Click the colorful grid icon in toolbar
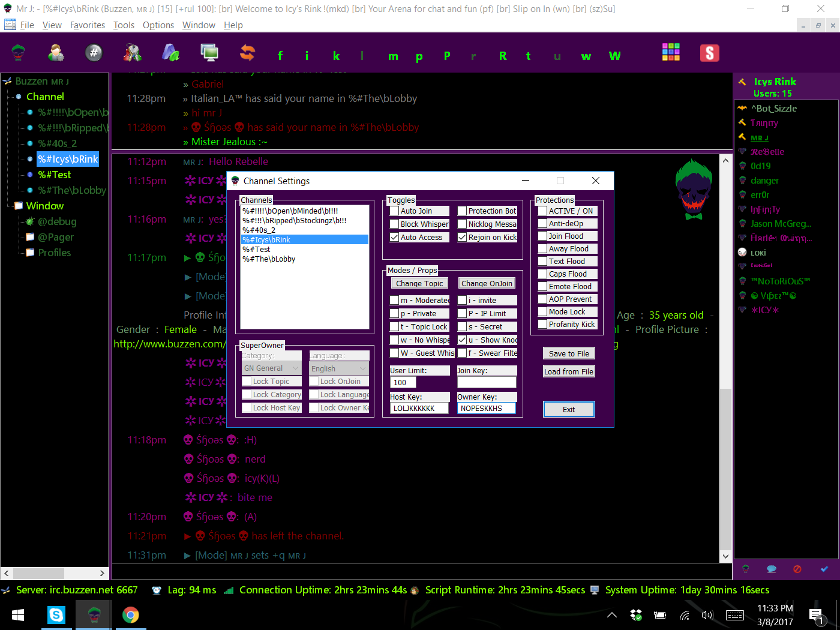 point(671,52)
